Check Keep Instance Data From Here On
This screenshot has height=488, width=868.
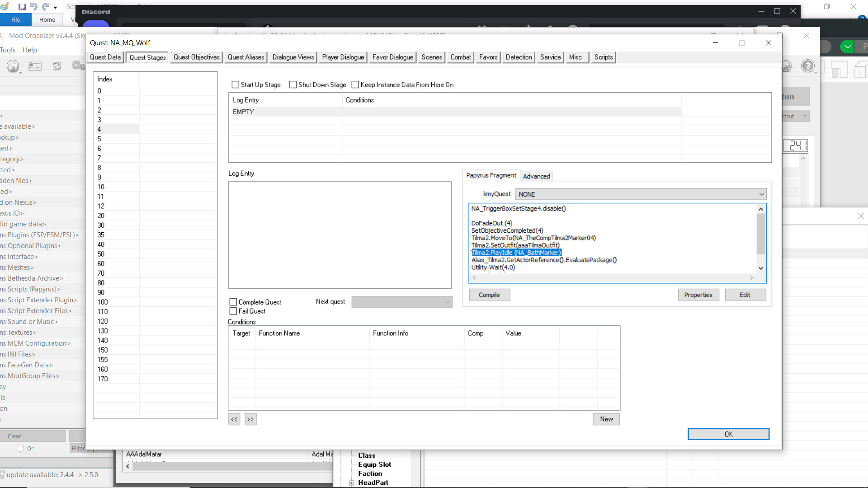[355, 84]
